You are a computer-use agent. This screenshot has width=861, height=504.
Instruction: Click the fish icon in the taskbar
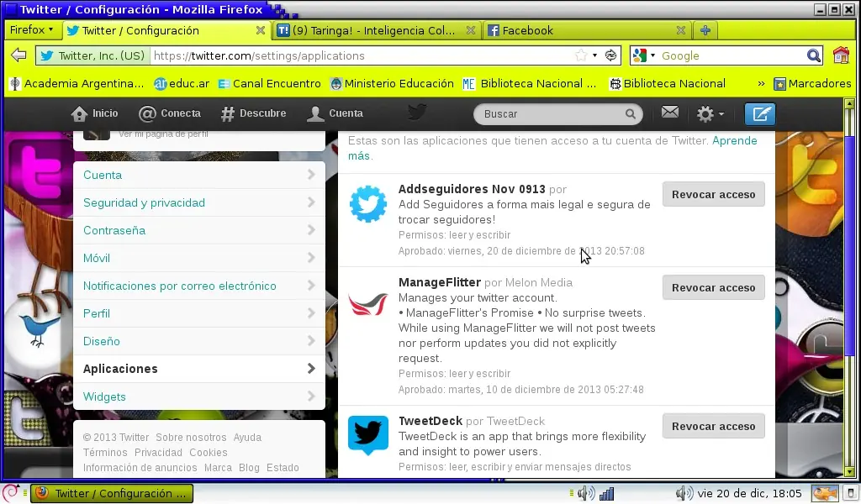coord(825,493)
